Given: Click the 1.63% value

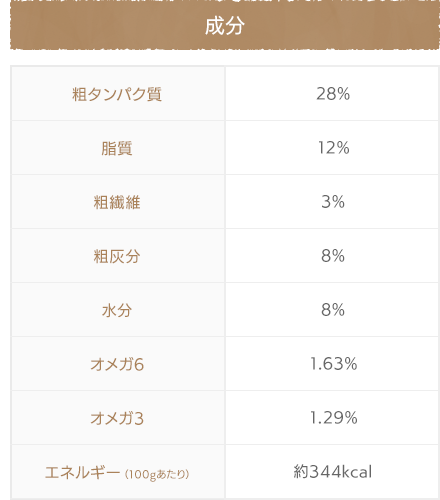Looking at the screenshot, I should pyautogui.click(x=333, y=364).
